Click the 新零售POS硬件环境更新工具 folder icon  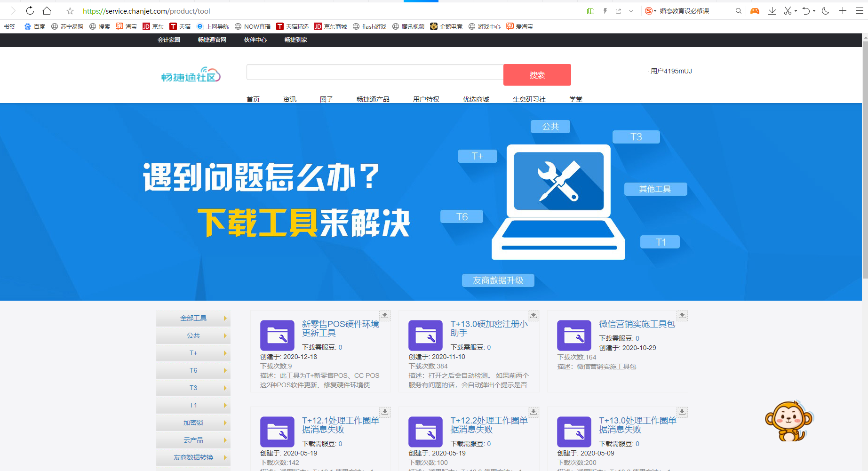pos(277,335)
